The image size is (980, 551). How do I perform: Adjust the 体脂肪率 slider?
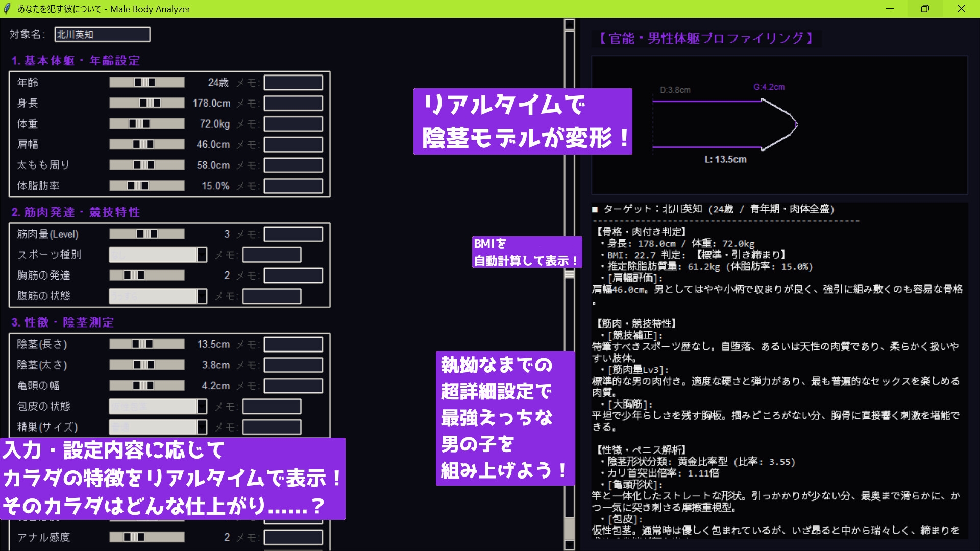pos(147,186)
